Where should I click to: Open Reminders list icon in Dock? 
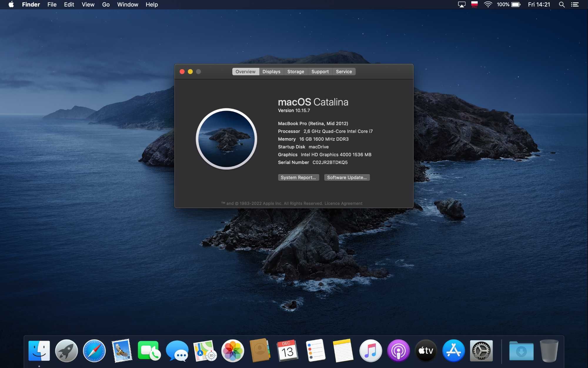(315, 351)
